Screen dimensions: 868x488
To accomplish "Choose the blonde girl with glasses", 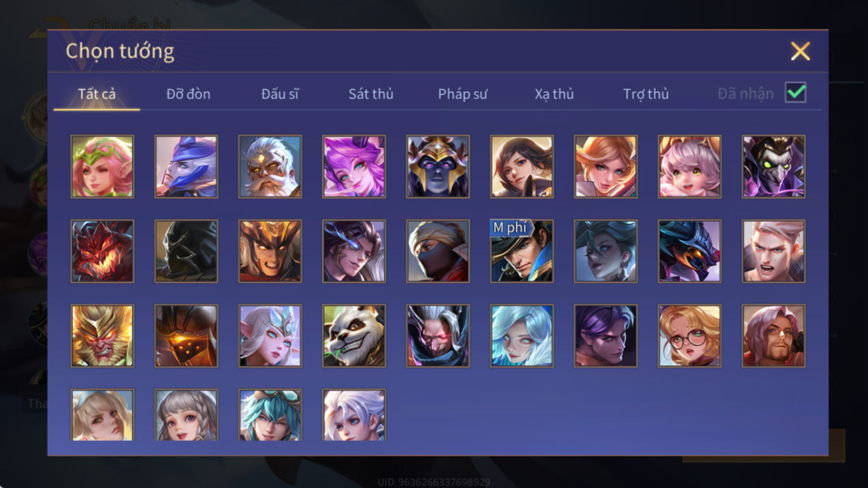I will [689, 336].
